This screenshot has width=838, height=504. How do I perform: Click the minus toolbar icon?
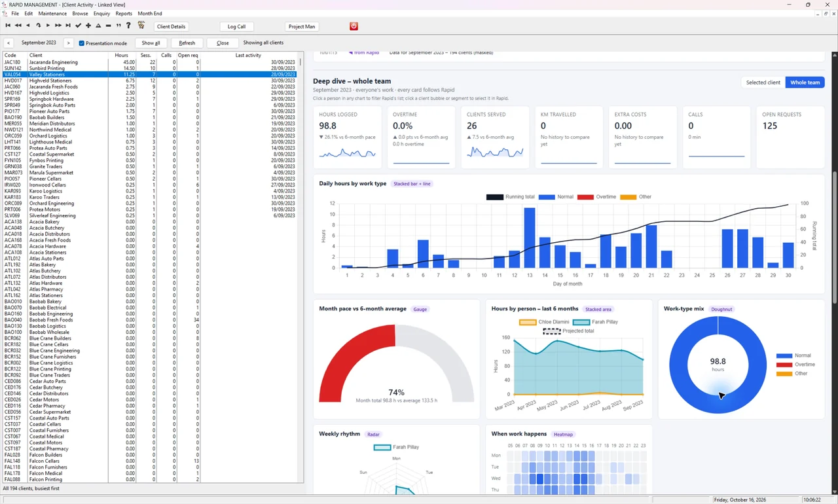pos(109,26)
